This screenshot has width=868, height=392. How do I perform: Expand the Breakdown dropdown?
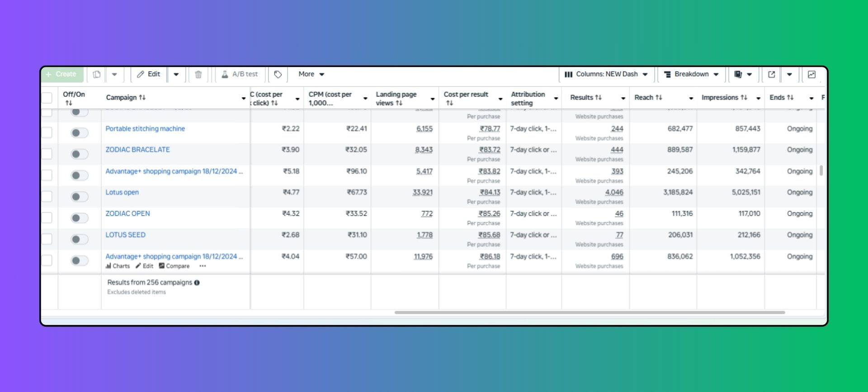691,74
